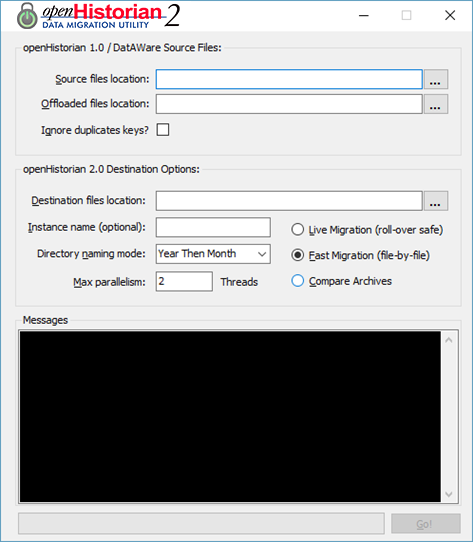This screenshot has width=473, height=542.
Task: Select the Fast Migration radio option
Action: pos(298,255)
